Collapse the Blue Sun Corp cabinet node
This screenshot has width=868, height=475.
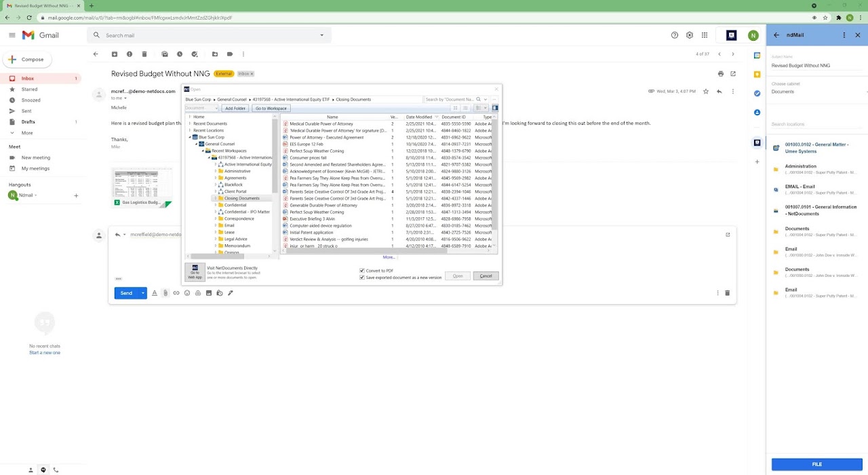point(190,137)
